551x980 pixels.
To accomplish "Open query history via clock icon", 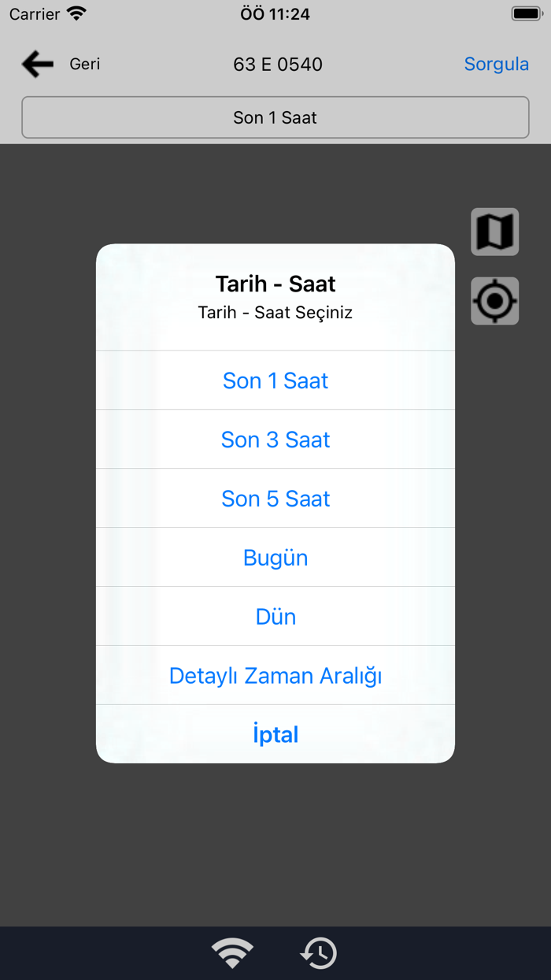I will [x=318, y=952].
